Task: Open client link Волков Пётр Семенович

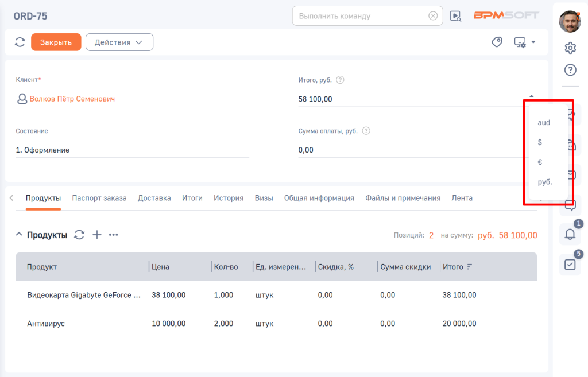Action: pos(72,99)
